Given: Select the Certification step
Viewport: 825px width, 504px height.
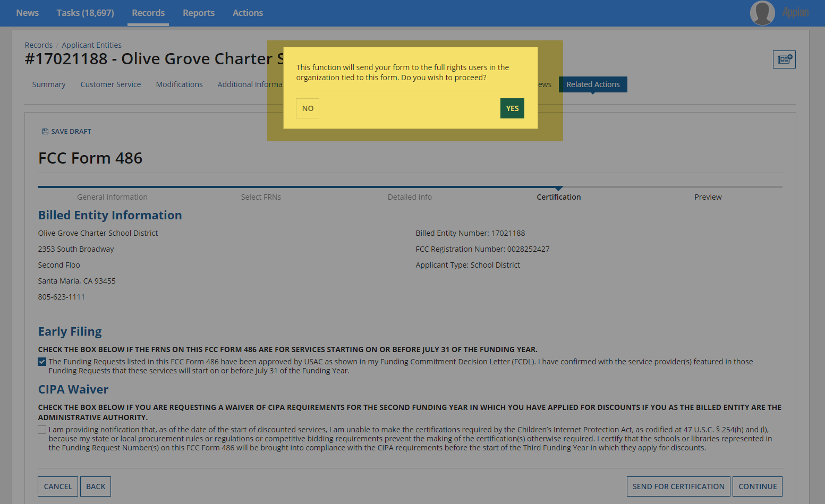Looking at the screenshot, I should 559,197.
